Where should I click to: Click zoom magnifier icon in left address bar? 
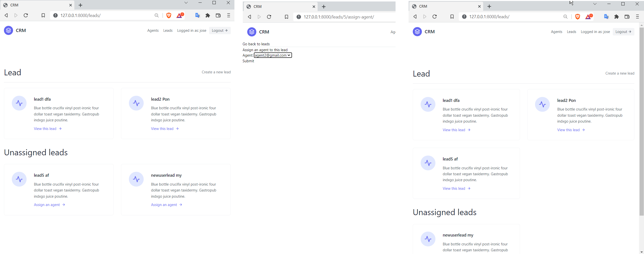tap(156, 16)
